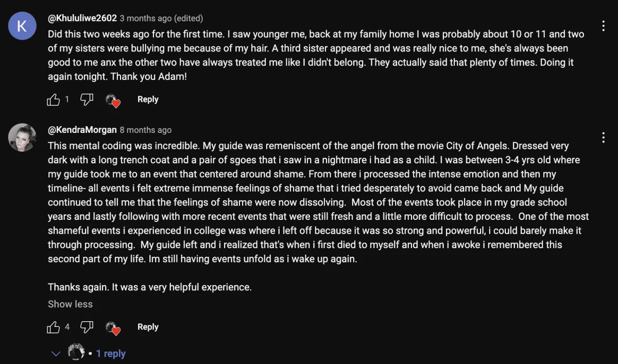Open options menu for KendraMorgan's comment
This screenshot has height=364, width=618.
pos(603,137)
